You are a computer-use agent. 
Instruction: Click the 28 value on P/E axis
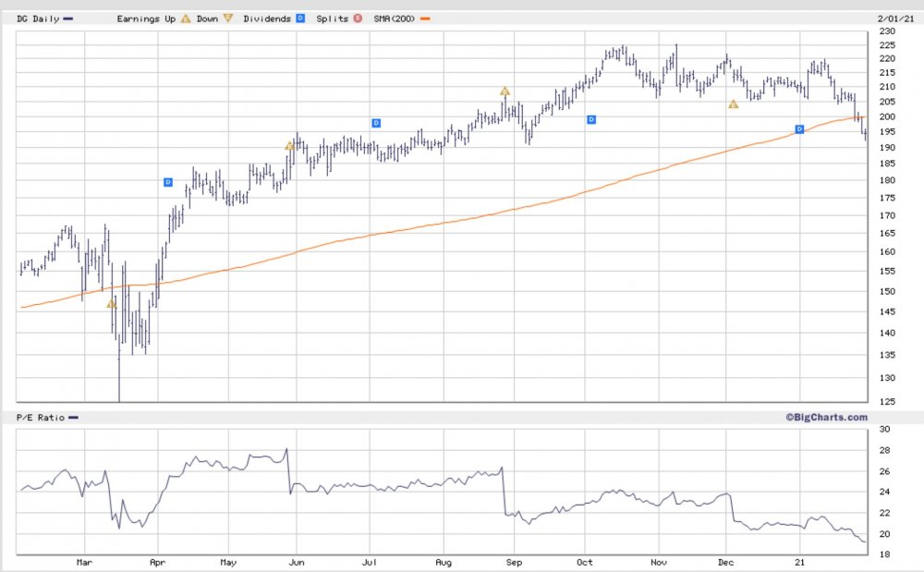(883, 450)
